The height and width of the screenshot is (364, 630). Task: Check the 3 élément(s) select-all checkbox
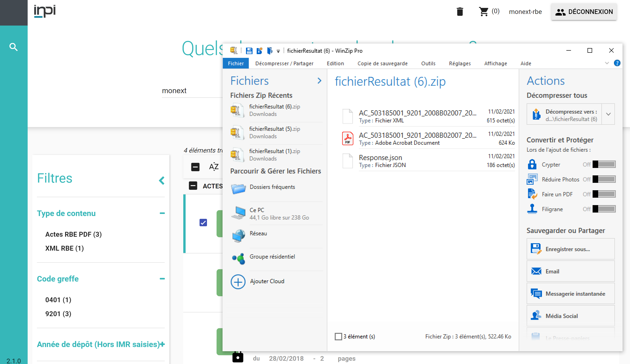pyautogui.click(x=338, y=337)
